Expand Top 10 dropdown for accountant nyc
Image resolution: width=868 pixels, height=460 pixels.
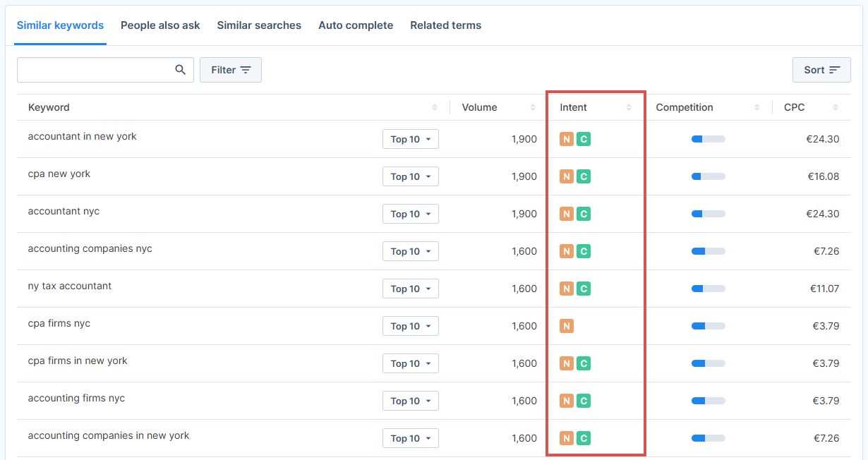click(x=411, y=214)
